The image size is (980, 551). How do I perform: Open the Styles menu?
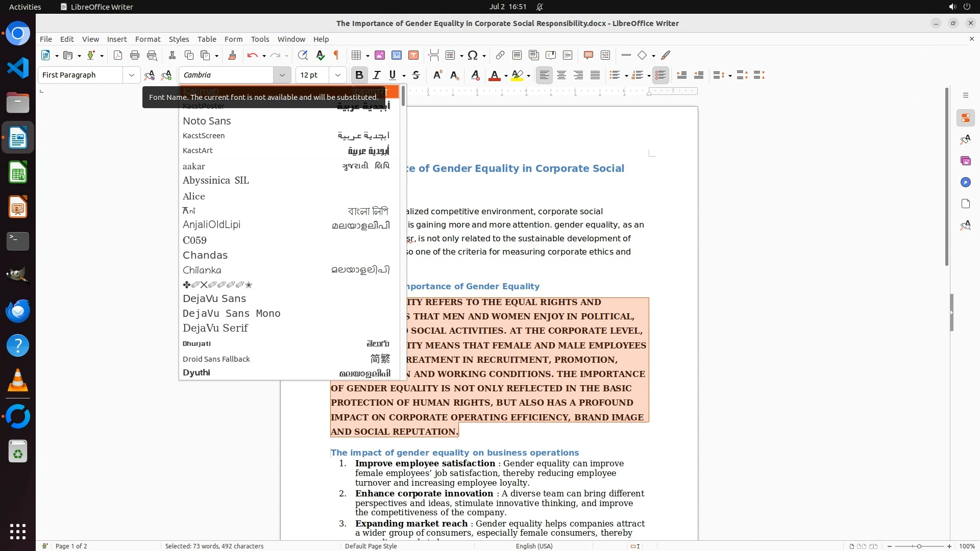179,39
